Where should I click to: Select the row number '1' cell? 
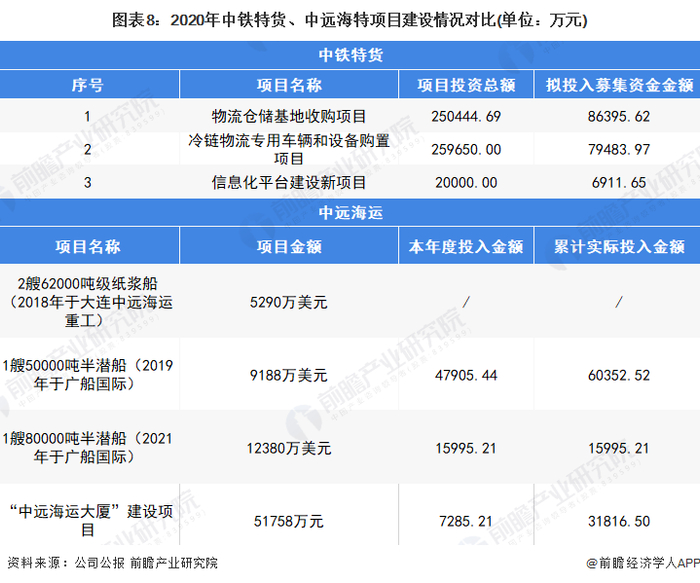(x=88, y=117)
